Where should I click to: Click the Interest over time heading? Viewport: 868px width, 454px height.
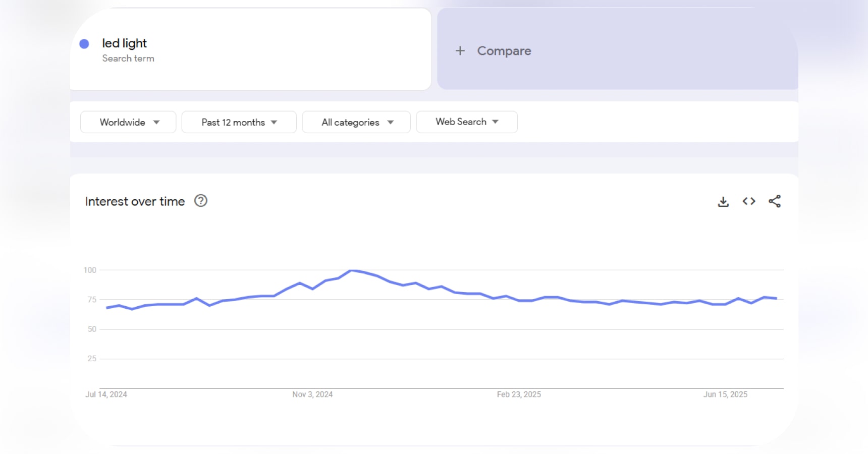click(x=134, y=201)
